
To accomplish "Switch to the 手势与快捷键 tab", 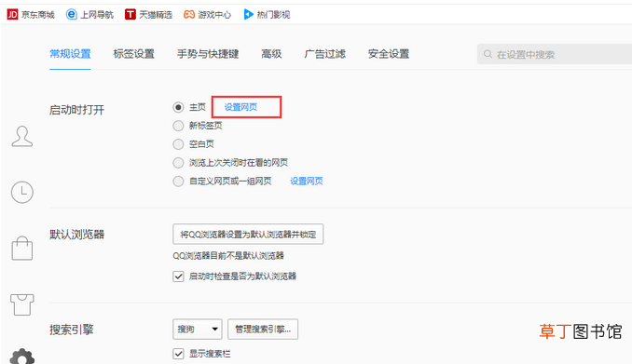I will [x=208, y=54].
